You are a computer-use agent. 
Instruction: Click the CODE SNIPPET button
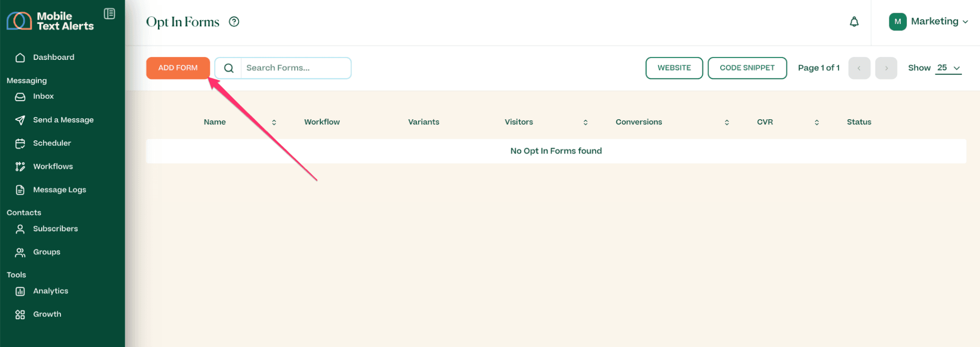[x=747, y=68]
